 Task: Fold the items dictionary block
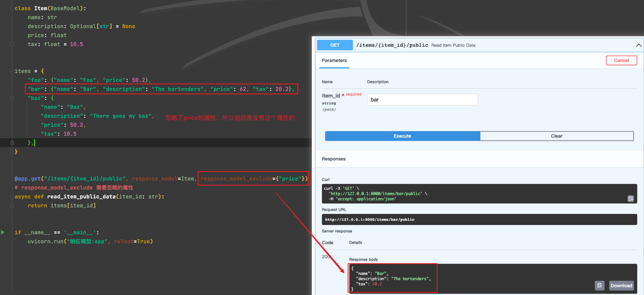pyautogui.click(x=12, y=71)
